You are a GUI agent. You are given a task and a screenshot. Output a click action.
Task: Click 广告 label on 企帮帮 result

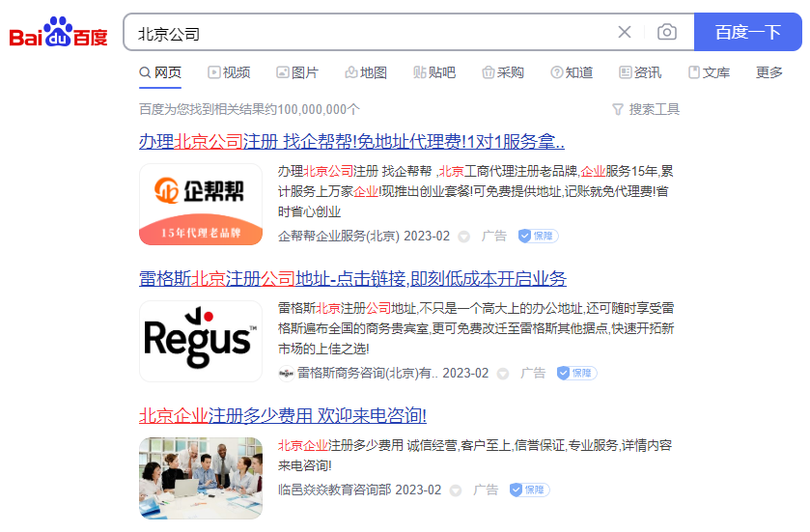(494, 236)
